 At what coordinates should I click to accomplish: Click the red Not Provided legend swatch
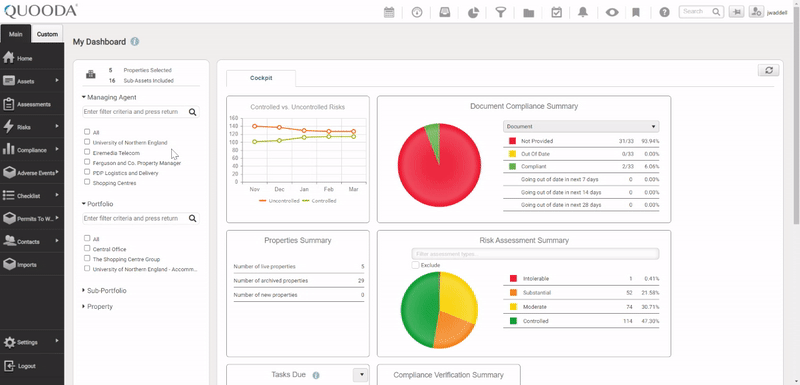512,141
